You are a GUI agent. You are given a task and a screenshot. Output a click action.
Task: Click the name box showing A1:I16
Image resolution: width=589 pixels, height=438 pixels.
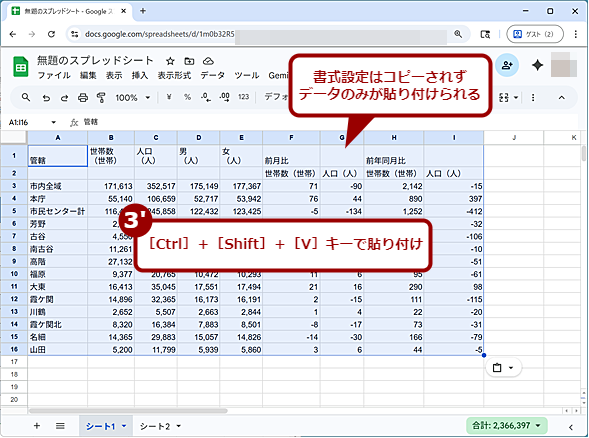[32, 122]
